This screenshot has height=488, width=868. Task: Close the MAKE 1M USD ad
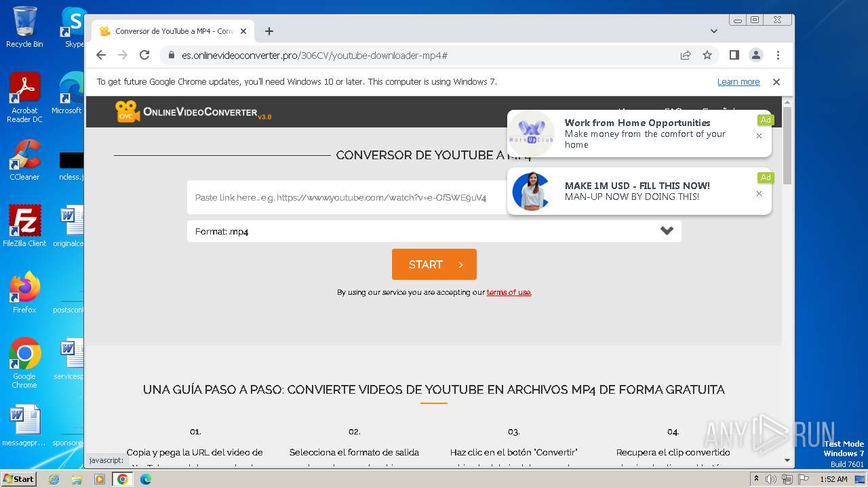(759, 194)
